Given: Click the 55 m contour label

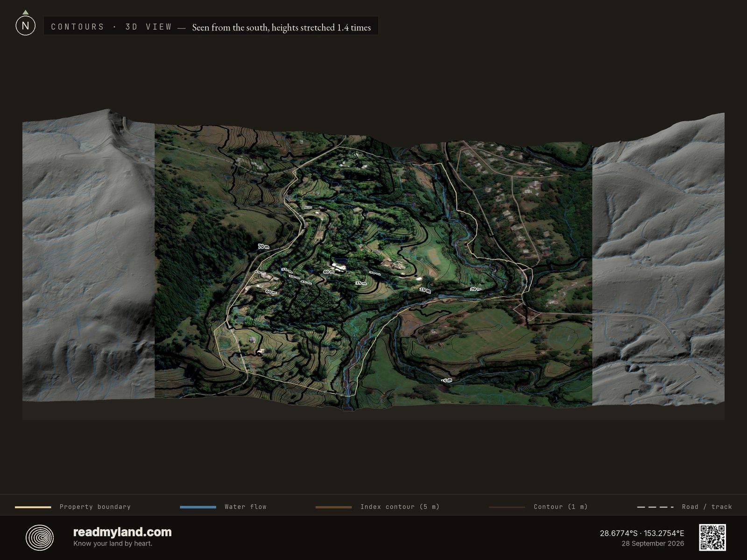Looking at the screenshot, I should tap(287, 270).
